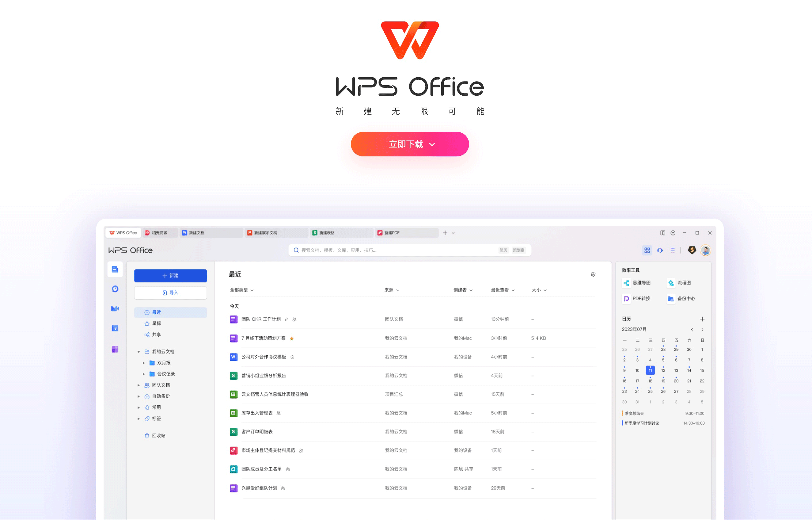Screen dimensions: 812x520
Task: Switch to the 新建表格 tab
Action: [x=341, y=233]
